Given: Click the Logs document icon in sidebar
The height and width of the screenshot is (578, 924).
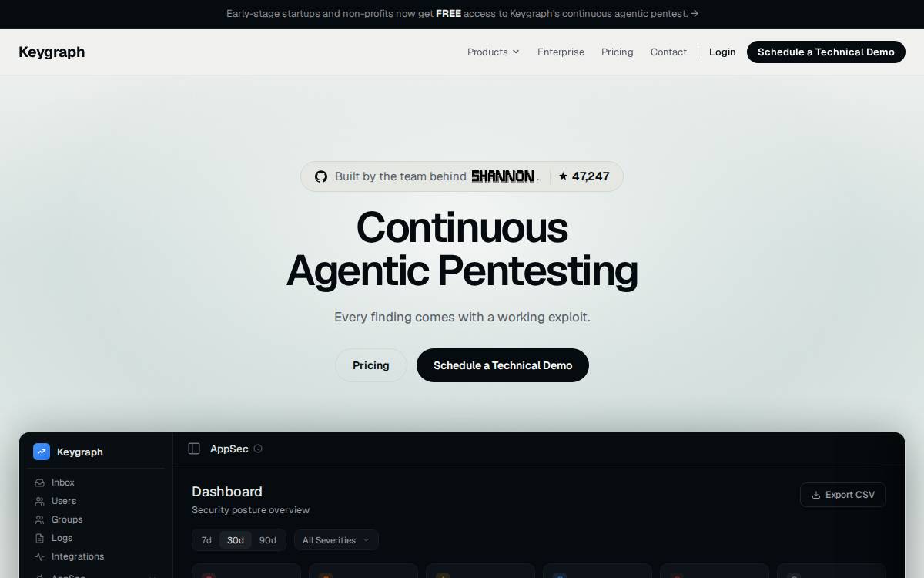Looking at the screenshot, I should tap(39, 538).
